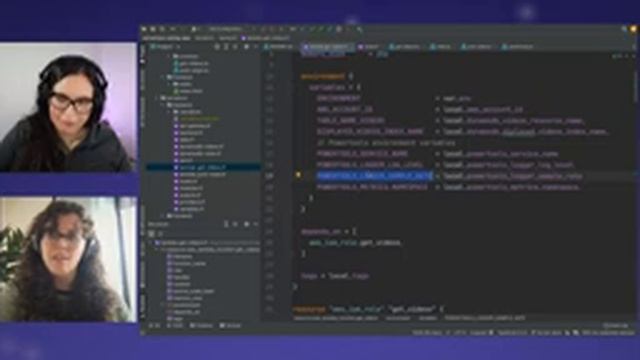Select the active highlighted editor tab

(328, 47)
